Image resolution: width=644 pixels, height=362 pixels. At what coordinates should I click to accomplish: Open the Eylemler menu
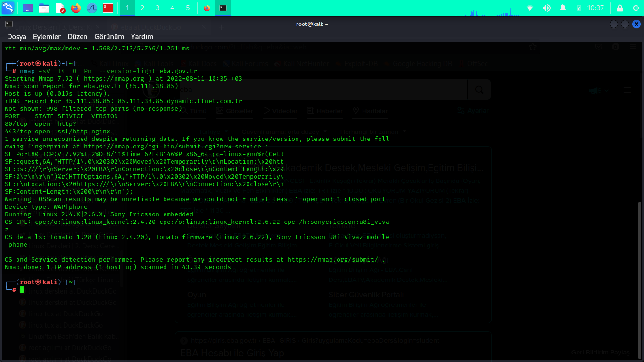pyautogui.click(x=47, y=37)
